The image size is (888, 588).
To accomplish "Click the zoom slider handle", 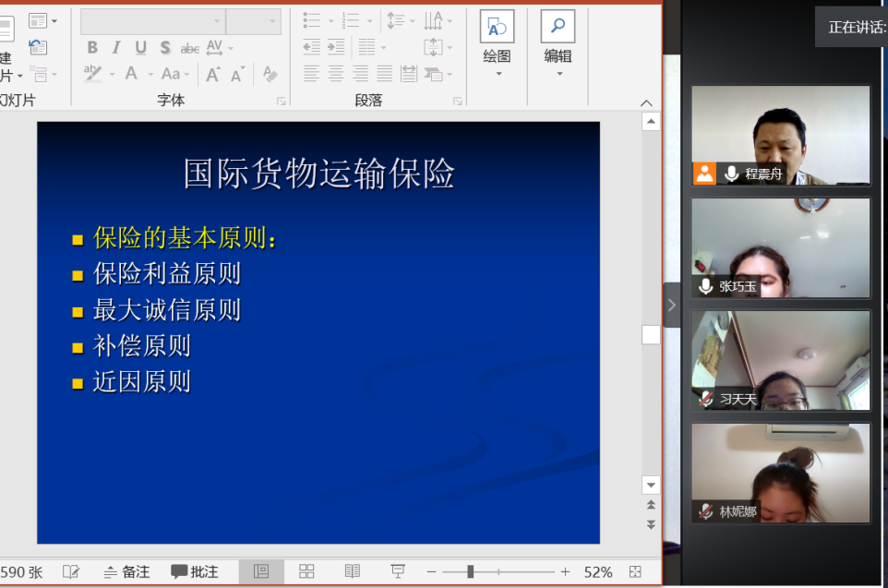I will tap(470, 572).
